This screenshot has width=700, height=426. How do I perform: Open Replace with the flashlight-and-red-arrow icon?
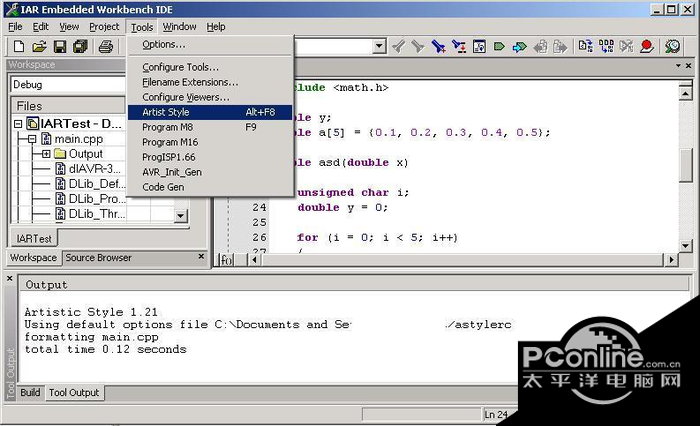459,46
